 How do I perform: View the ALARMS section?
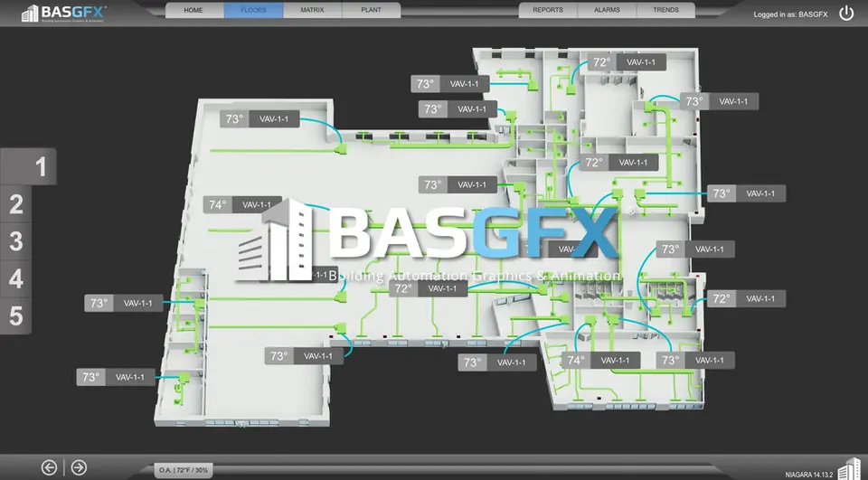607,10
